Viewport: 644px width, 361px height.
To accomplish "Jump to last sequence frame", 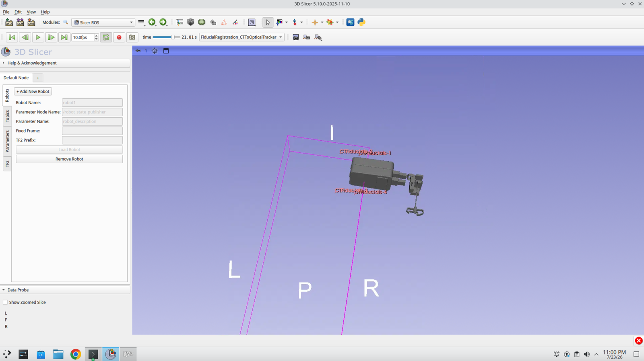I will pyautogui.click(x=64, y=37).
